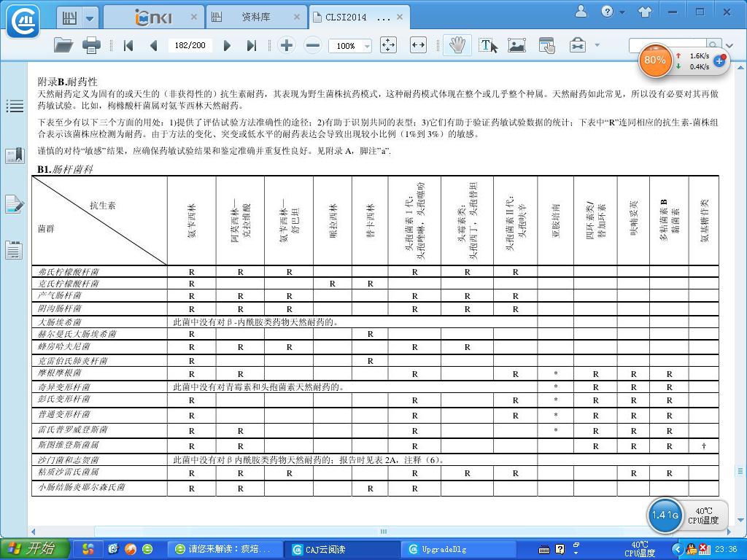Toggle the annotation notes panel
This screenshot has width=747, height=560.
(x=15, y=203)
